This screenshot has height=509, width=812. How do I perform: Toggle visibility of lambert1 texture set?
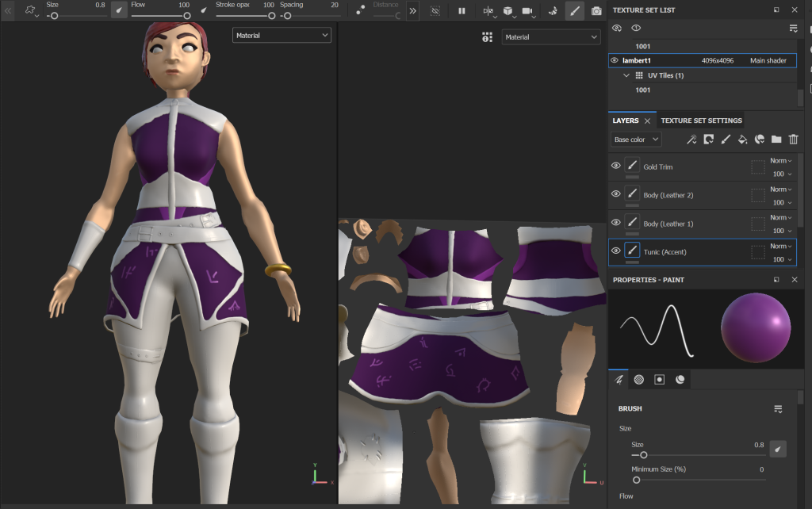[x=615, y=60]
